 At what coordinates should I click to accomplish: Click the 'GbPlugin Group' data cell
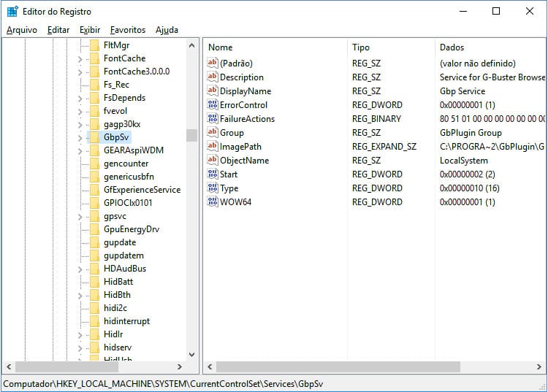[471, 133]
